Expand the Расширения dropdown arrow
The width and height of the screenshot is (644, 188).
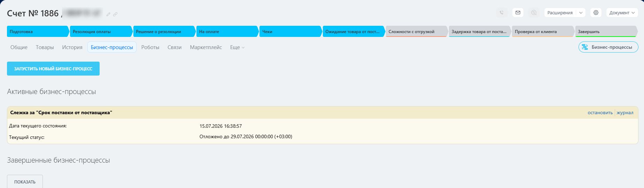(581, 13)
